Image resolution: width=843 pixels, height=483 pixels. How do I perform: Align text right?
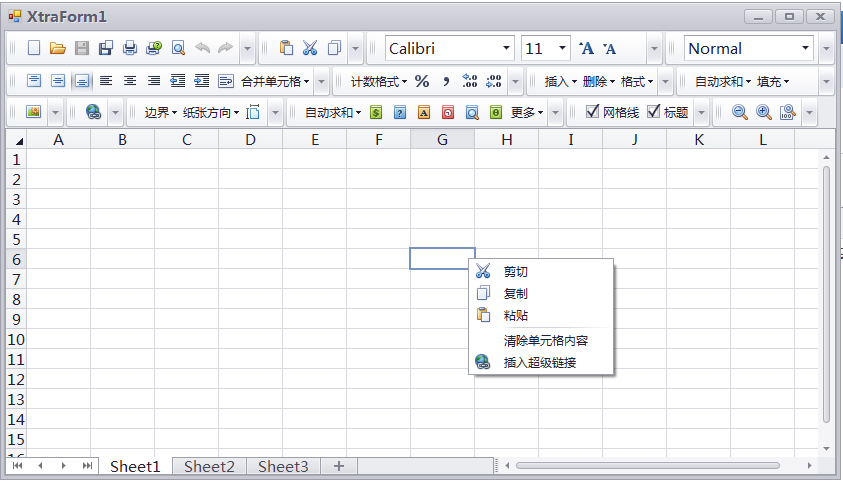(154, 81)
